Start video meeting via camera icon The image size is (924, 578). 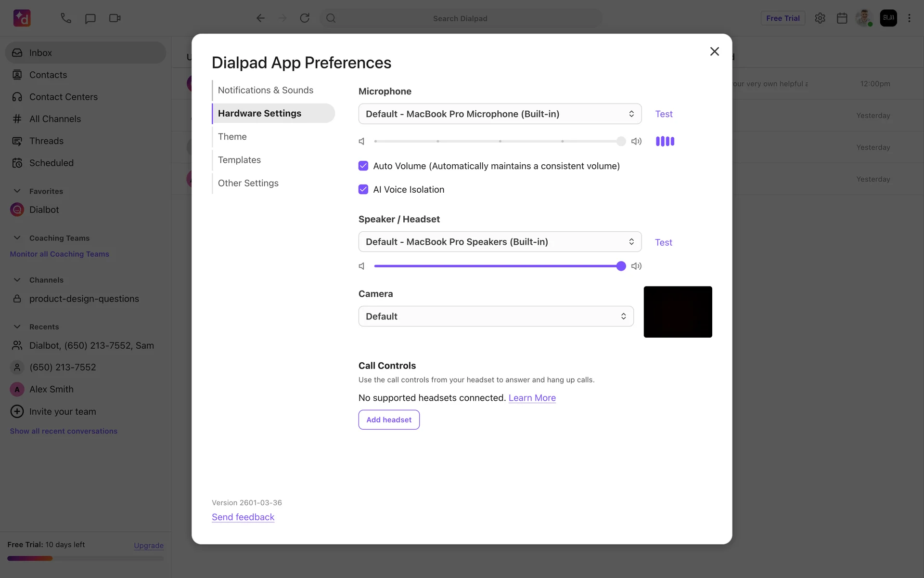(x=115, y=18)
